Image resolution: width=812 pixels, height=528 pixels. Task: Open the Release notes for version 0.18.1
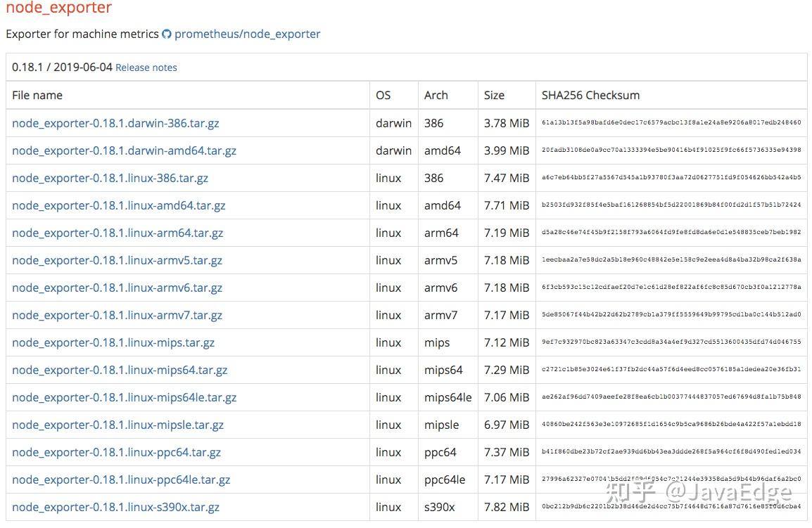click(146, 67)
